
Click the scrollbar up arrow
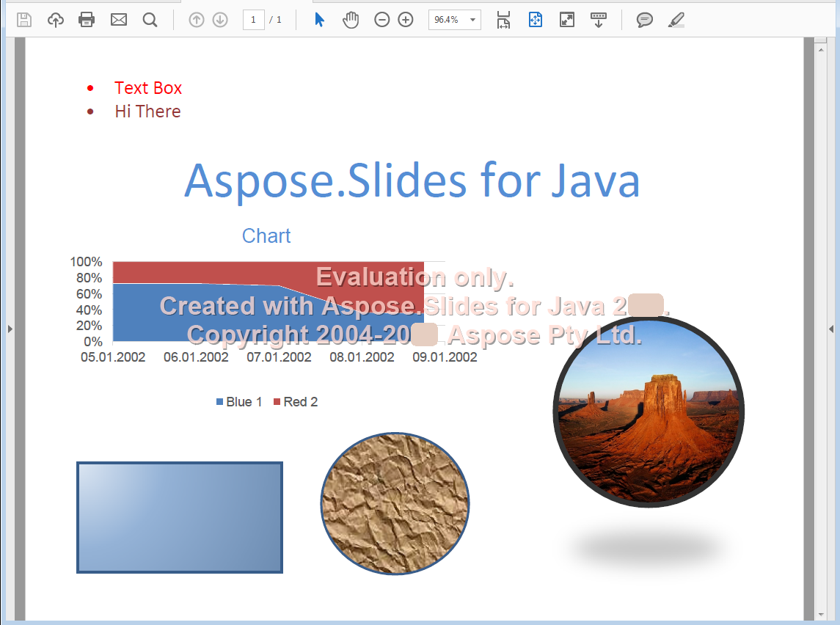pyautogui.click(x=821, y=50)
